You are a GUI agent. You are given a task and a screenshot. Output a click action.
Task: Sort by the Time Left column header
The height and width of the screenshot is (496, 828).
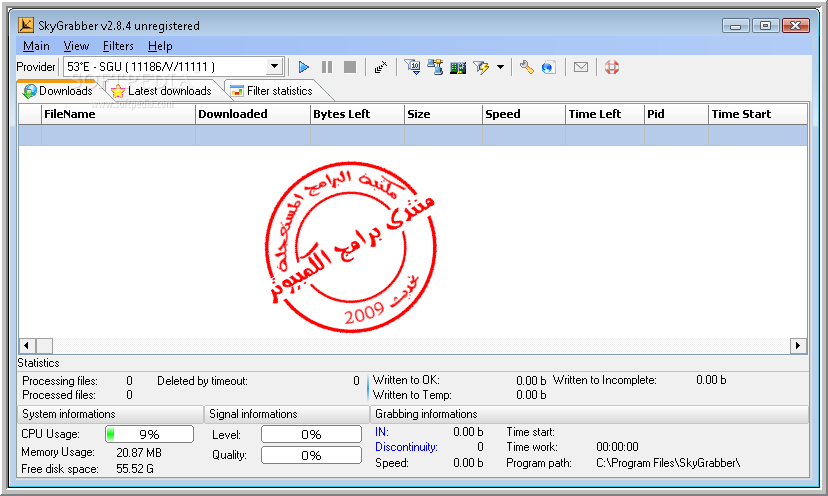(x=605, y=114)
